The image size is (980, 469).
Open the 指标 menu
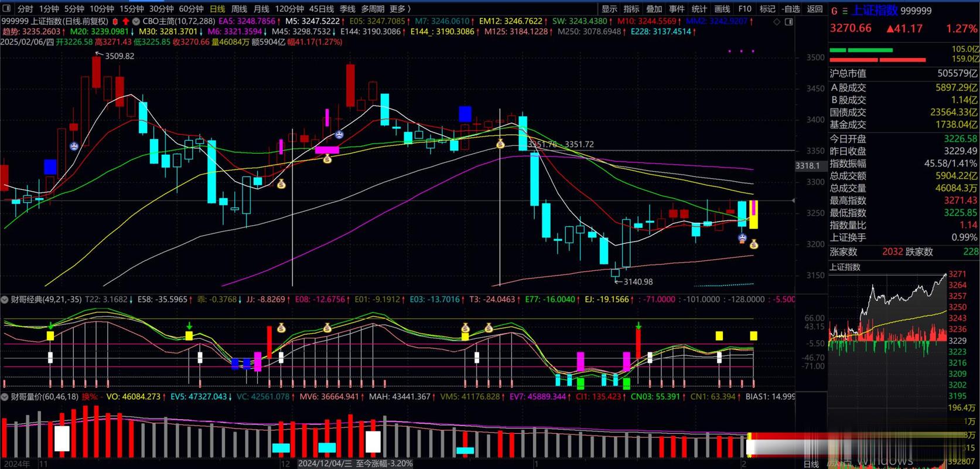631,9
